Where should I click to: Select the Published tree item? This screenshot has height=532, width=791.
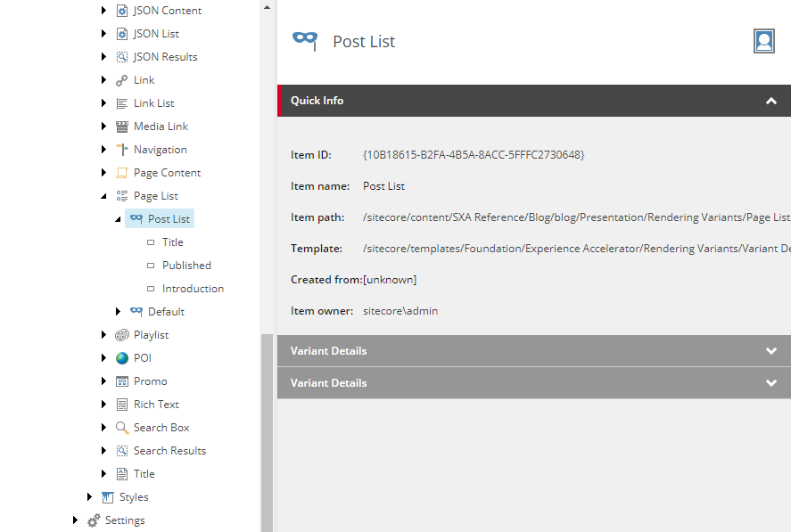pyautogui.click(x=186, y=266)
